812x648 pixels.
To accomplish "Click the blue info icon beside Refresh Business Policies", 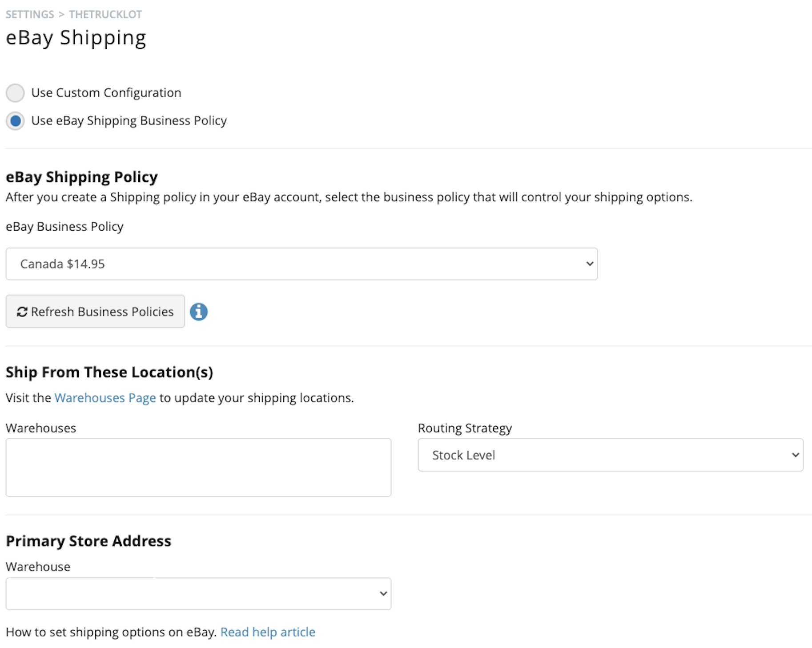I will [x=199, y=312].
